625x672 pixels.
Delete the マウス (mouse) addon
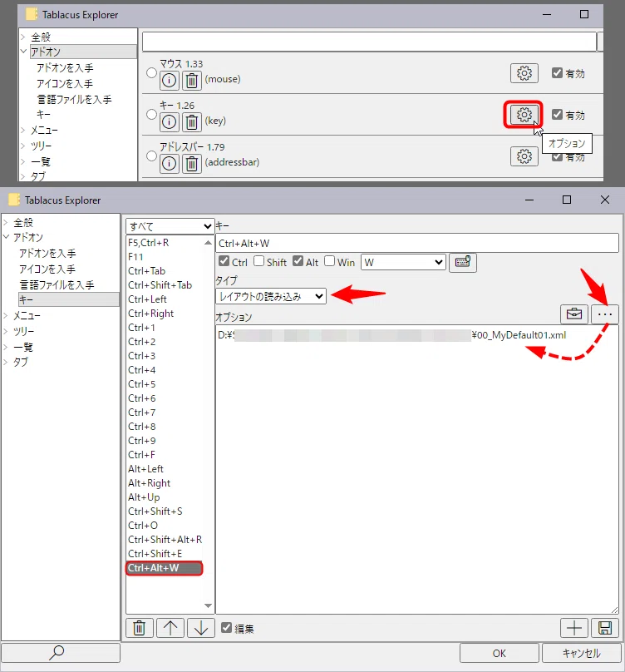click(x=191, y=80)
